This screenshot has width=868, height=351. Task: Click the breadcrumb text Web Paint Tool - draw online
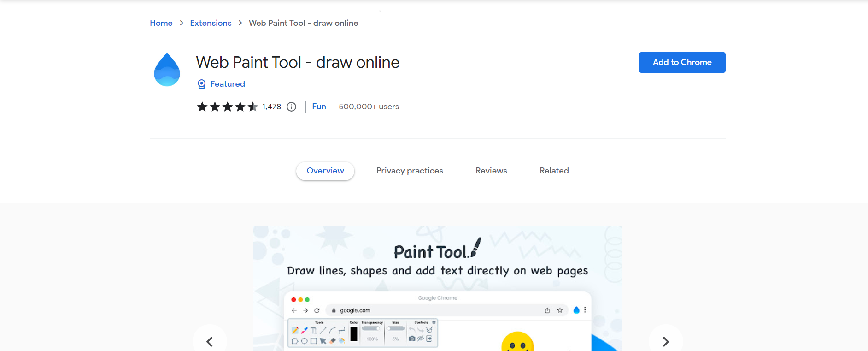click(x=304, y=23)
